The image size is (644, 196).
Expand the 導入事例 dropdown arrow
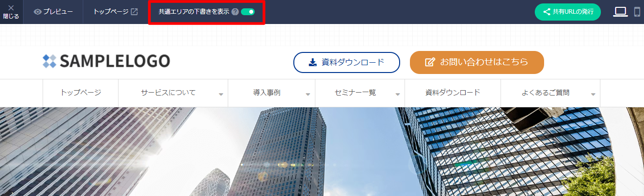[308, 94]
